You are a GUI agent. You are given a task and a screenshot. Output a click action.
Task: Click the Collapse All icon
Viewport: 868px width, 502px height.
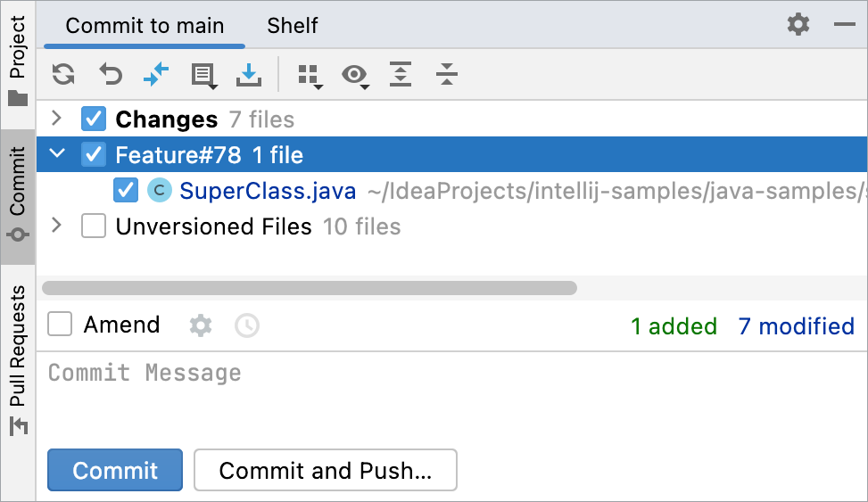(446, 74)
